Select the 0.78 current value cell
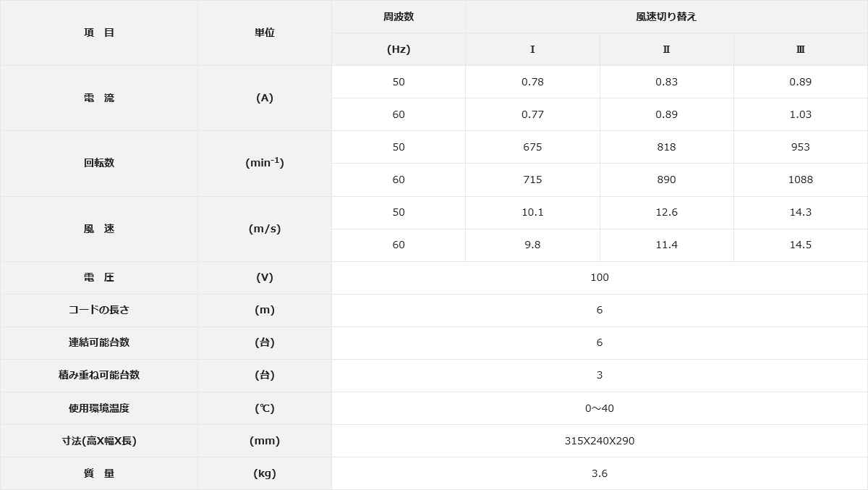 pos(532,82)
